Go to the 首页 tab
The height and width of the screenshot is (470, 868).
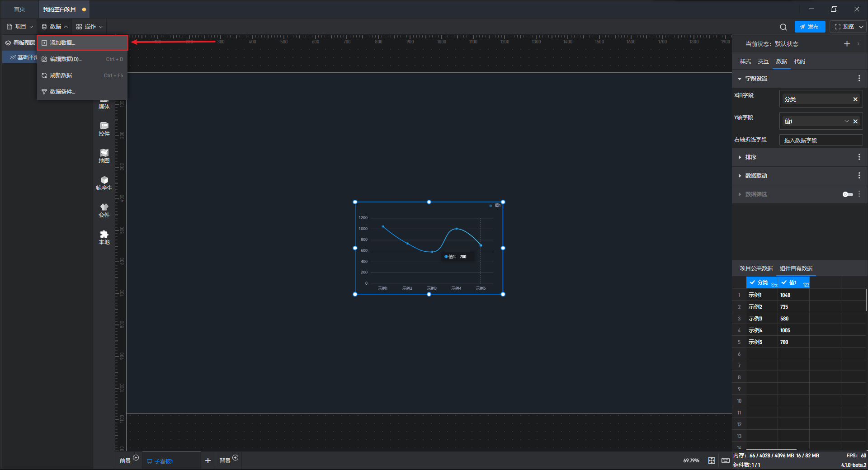click(x=19, y=9)
